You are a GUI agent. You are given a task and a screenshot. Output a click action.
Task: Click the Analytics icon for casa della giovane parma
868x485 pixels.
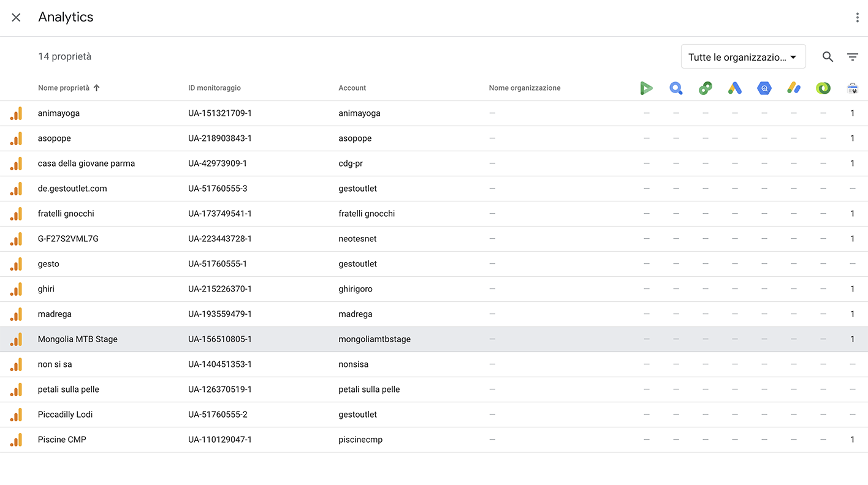point(16,164)
